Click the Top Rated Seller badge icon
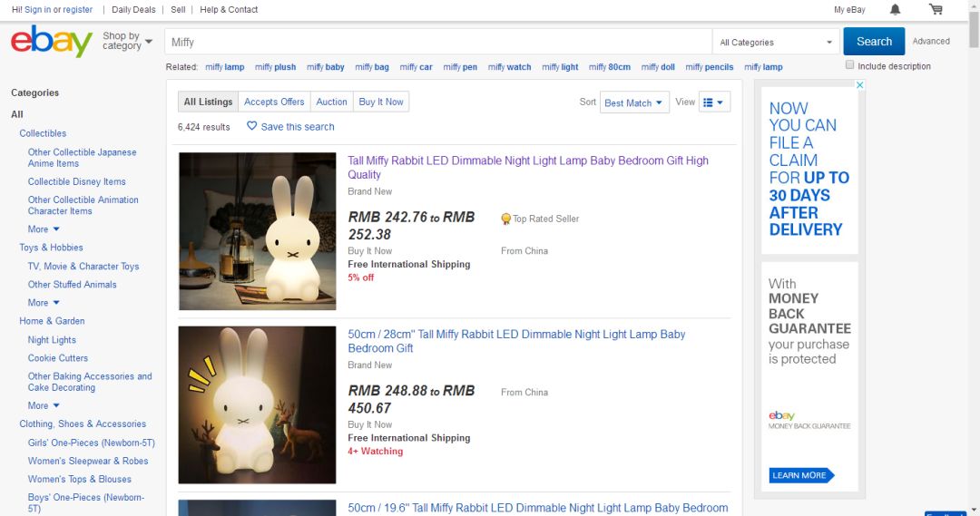Image resolution: width=980 pixels, height=516 pixels. 505,219
